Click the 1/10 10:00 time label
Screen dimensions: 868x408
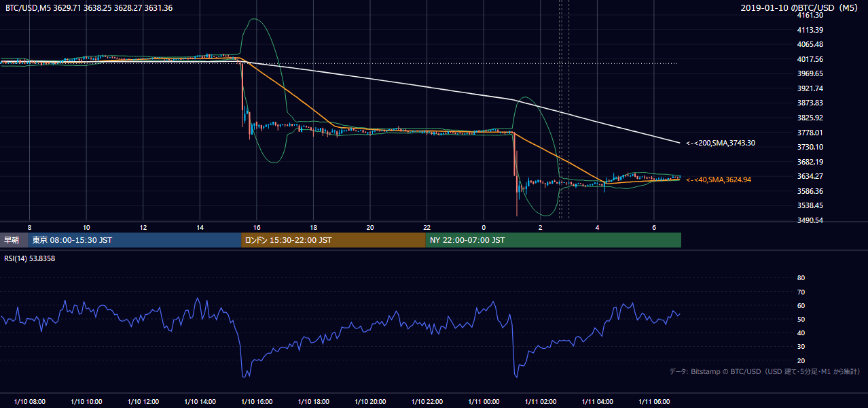coord(86,402)
